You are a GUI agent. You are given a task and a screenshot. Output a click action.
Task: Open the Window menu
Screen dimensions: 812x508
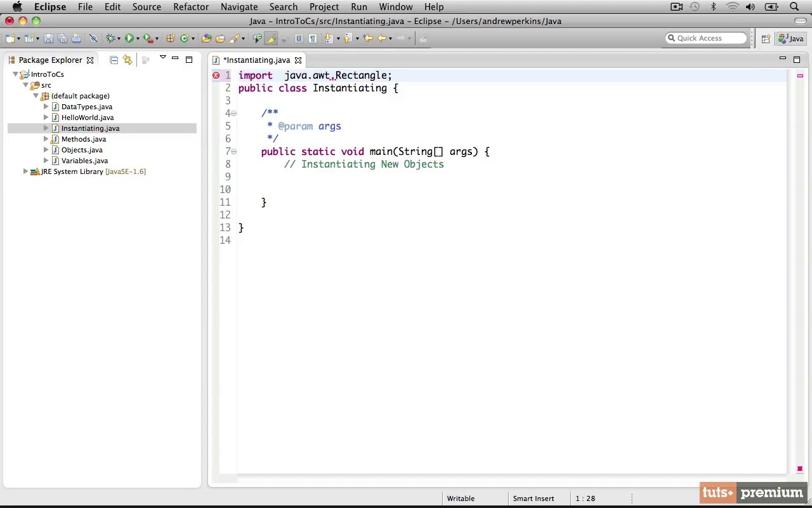coord(396,7)
